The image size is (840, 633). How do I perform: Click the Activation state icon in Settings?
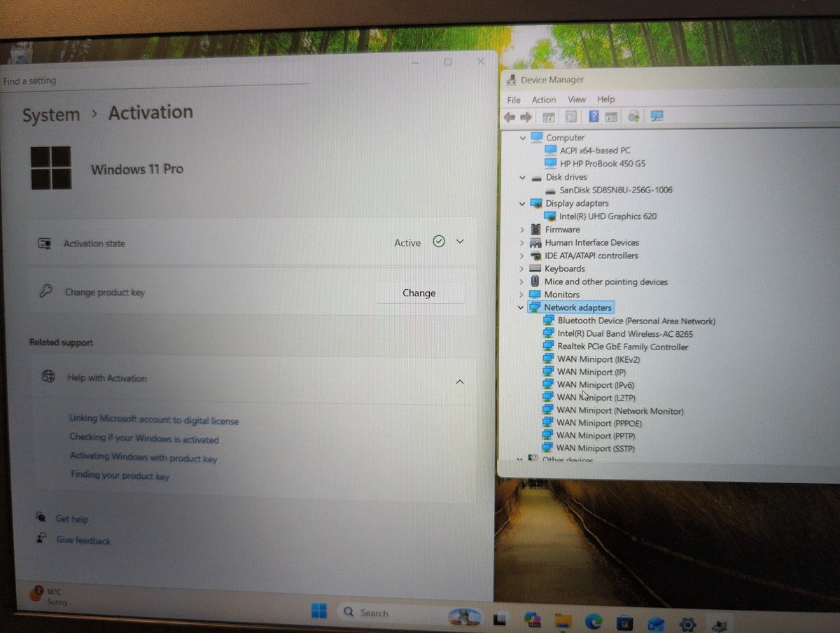(x=44, y=243)
